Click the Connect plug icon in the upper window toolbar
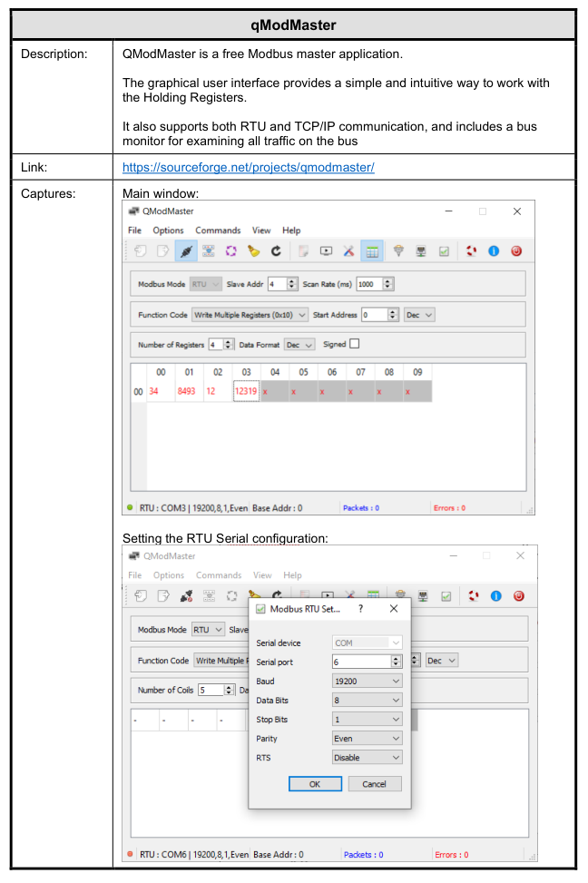 pyautogui.click(x=185, y=251)
